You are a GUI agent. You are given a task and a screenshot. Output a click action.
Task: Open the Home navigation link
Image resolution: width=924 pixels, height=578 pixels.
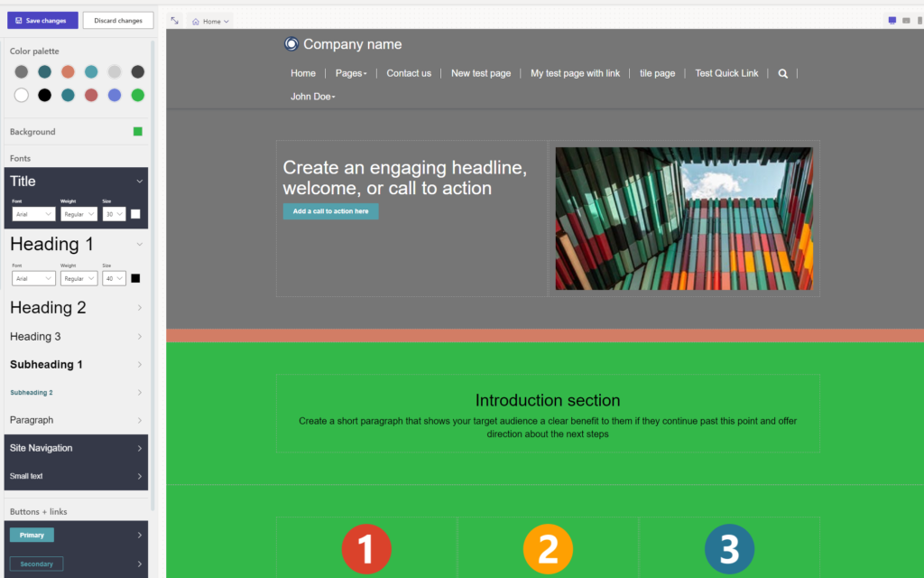coord(303,74)
